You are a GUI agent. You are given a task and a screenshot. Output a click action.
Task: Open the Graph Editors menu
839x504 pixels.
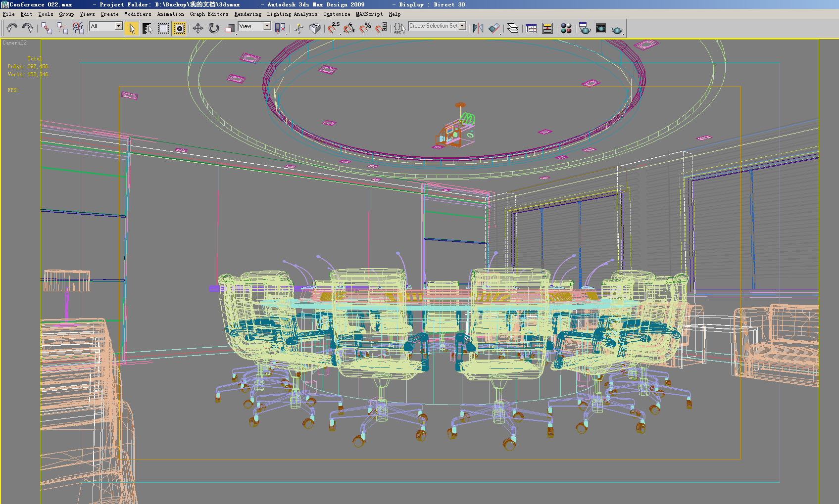click(x=209, y=14)
